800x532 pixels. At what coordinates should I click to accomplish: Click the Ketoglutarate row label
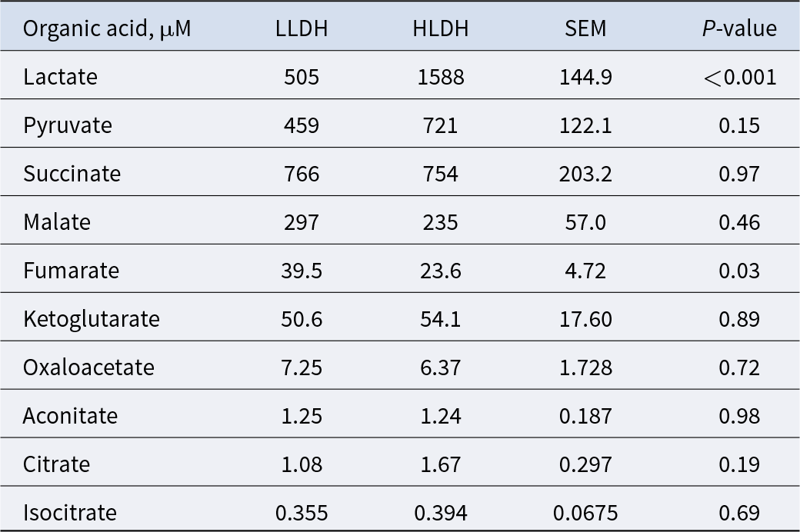pos(92,319)
